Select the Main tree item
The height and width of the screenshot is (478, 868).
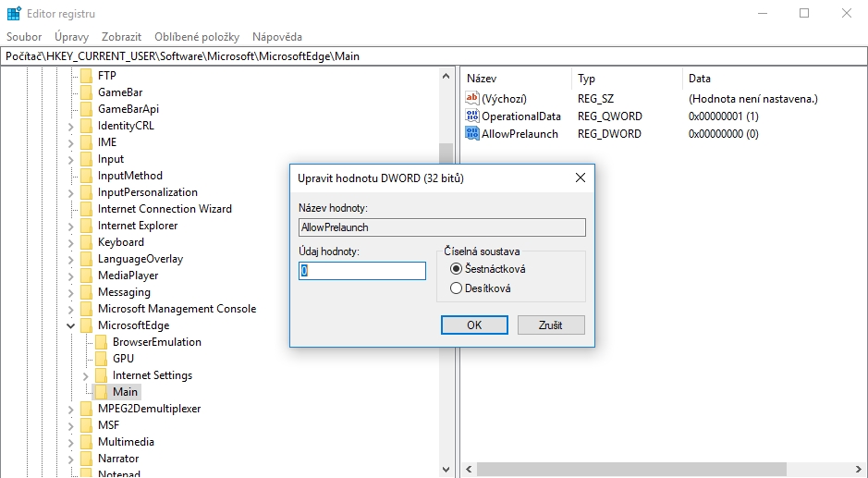(125, 392)
